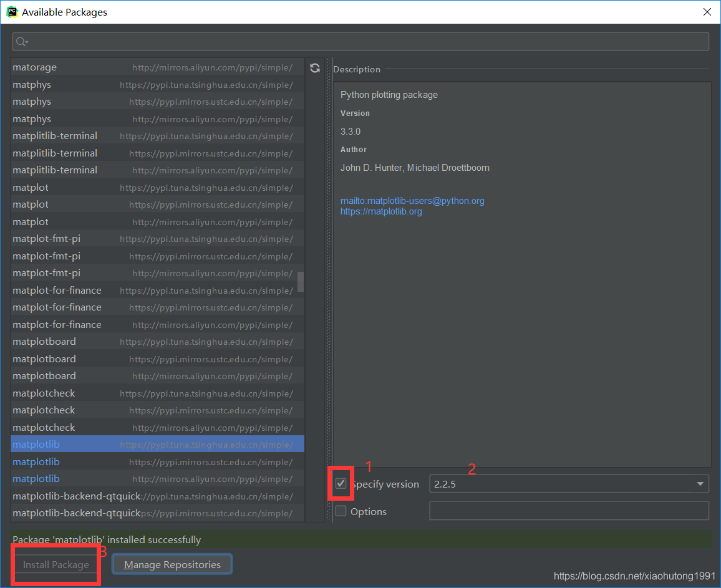This screenshot has height=588, width=721.
Task: Select the matorage package row
Action: [x=157, y=67]
